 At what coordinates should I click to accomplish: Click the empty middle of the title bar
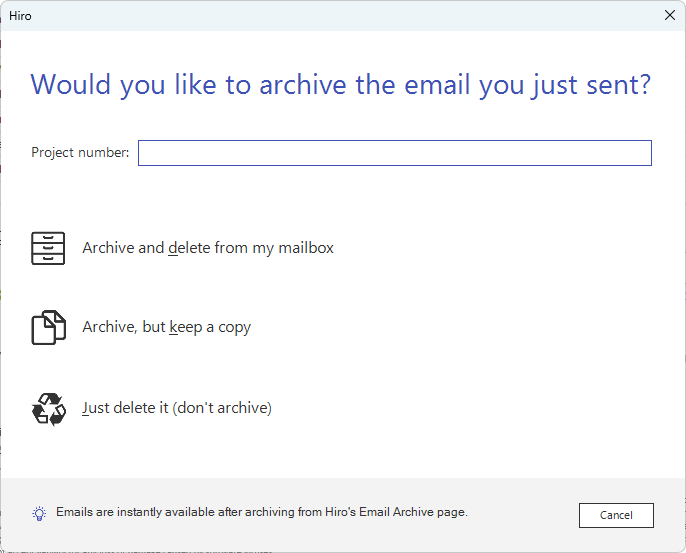pos(340,15)
